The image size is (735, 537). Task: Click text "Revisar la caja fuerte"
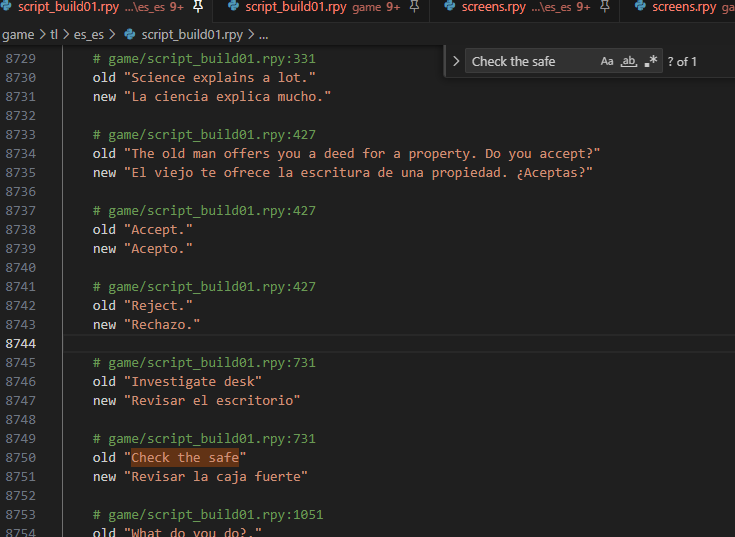pos(216,477)
